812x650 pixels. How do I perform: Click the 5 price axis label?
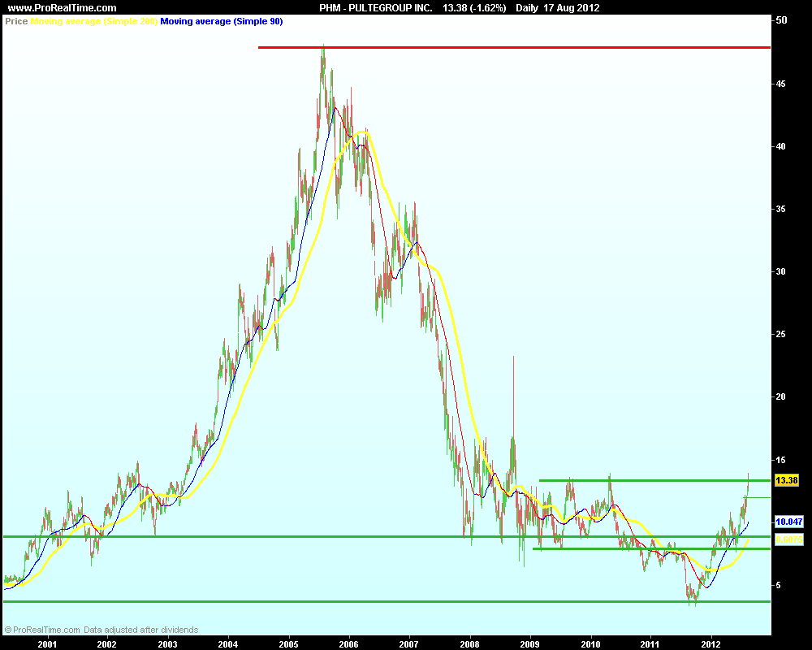point(779,586)
